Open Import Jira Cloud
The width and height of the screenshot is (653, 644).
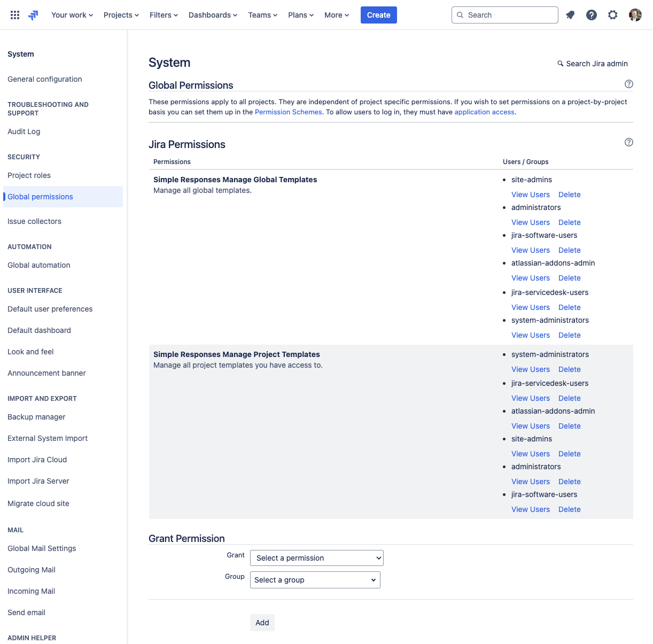37,460
